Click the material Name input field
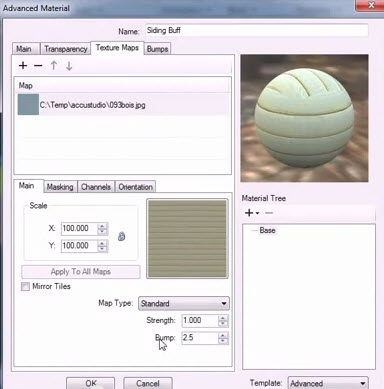The width and height of the screenshot is (384, 389). pyautogui.click(x=257, y=30)
